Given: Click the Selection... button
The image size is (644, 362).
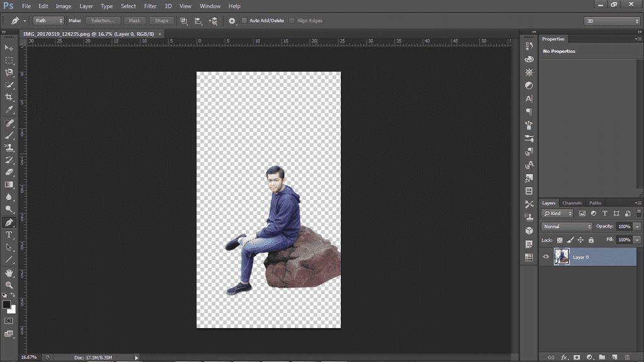Looking at the screenshot, I should (x=103, y=21).
